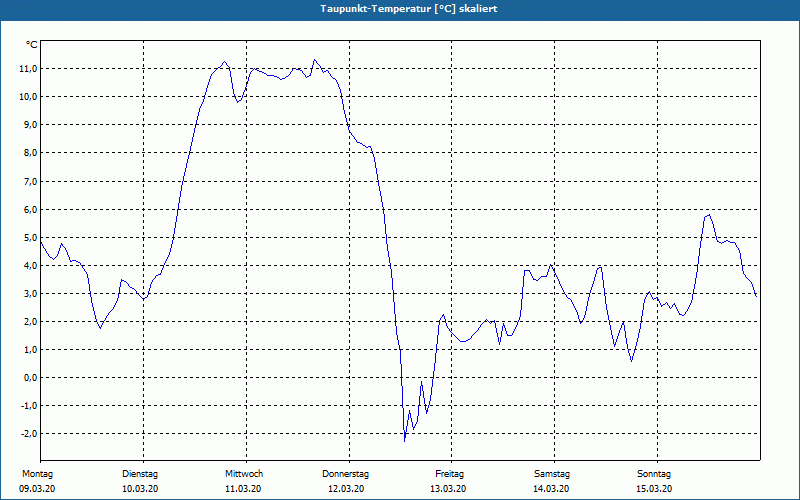Click the Freitag day label

click(449, 474)
